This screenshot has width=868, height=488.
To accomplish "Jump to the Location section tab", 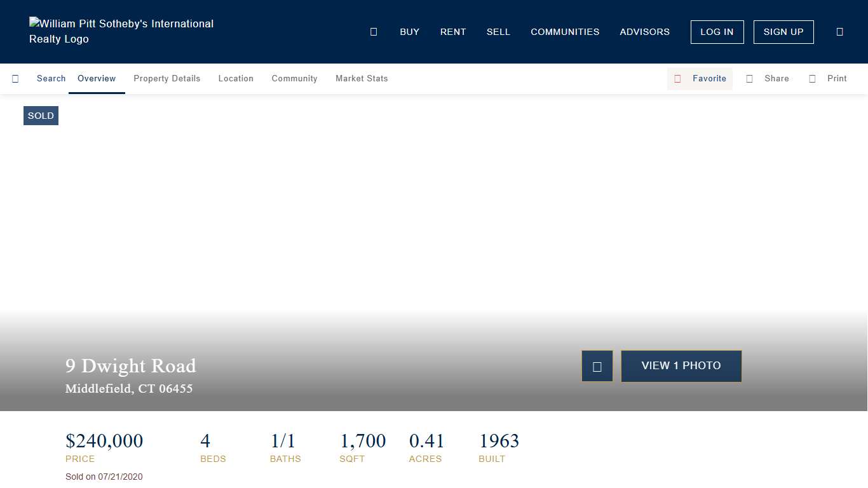I will (236, 79).
